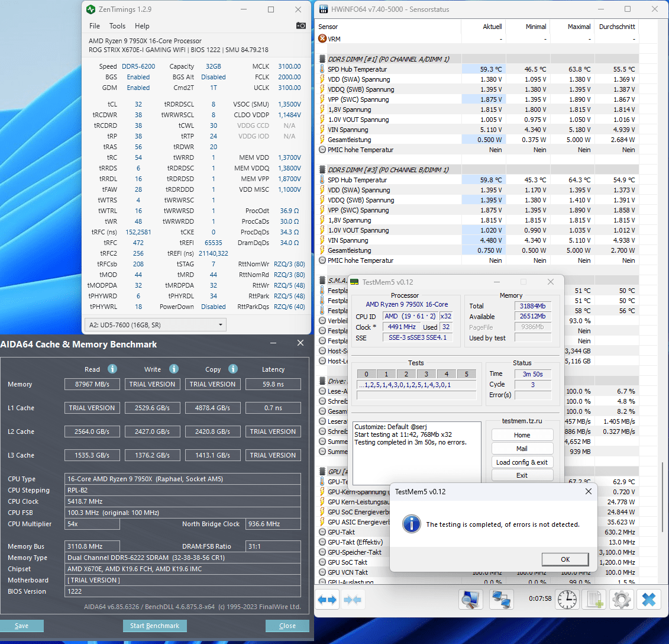Click DIMM #3 Gesamtleistung row in HWiNFO
This screenshot has width=669, height=644.
(479, 250)
